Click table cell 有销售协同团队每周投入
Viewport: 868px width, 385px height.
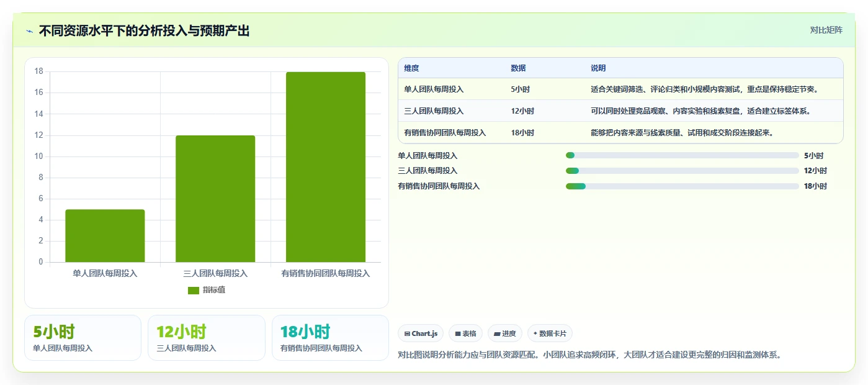[445, 133]
